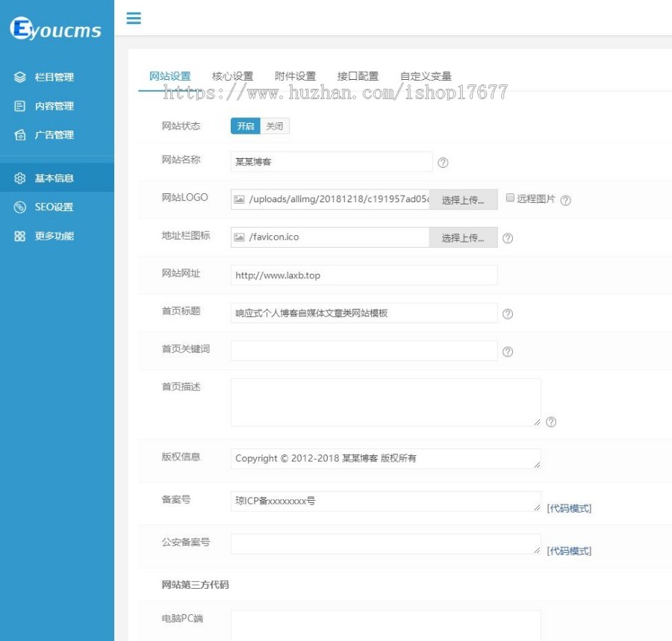Screen dimensions: 672x641
Task: Click the 首页标题 input field
Action: click(364, 313)
